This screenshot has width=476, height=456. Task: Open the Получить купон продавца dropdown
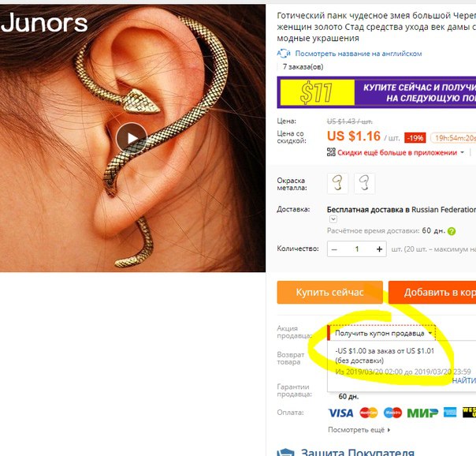click(382, 333)
